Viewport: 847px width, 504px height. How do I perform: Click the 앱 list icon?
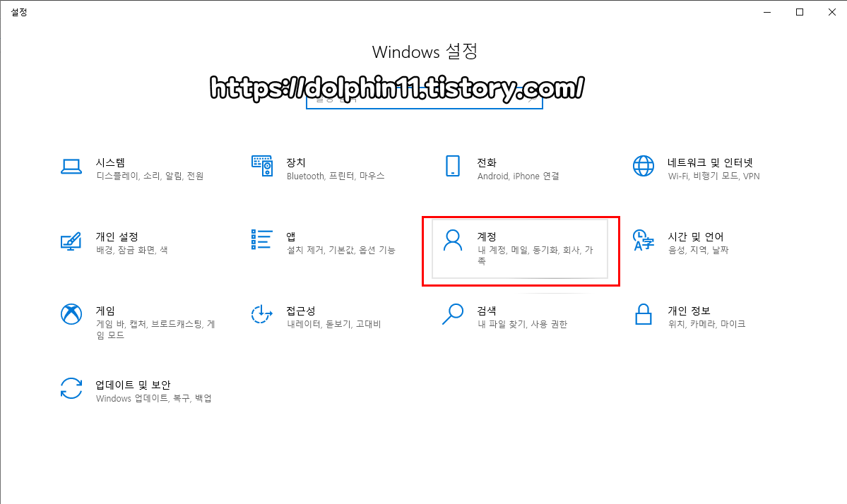(261, 239)
